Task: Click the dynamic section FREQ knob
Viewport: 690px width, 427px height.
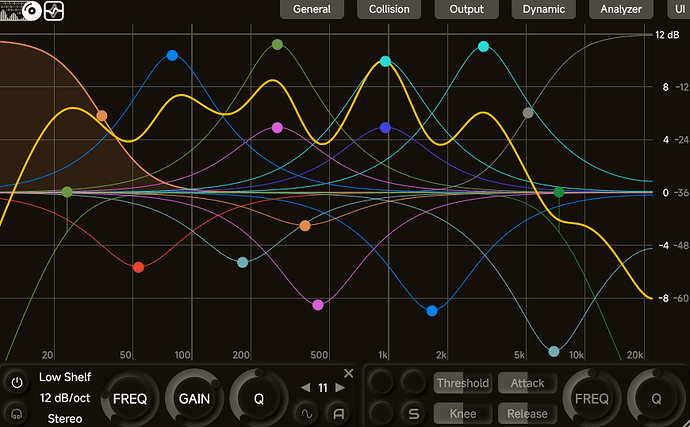Action: point(592,398)
